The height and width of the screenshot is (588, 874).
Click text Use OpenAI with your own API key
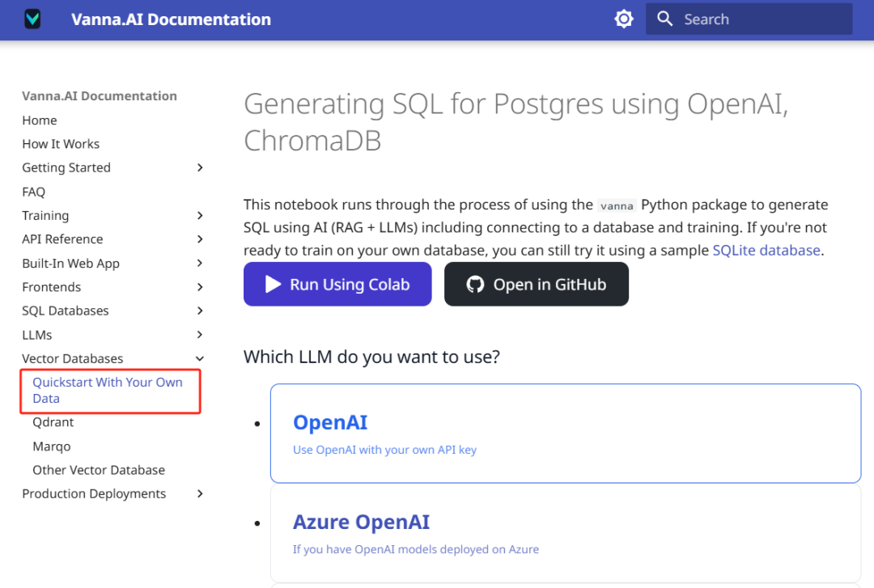[x=384, y=450]
